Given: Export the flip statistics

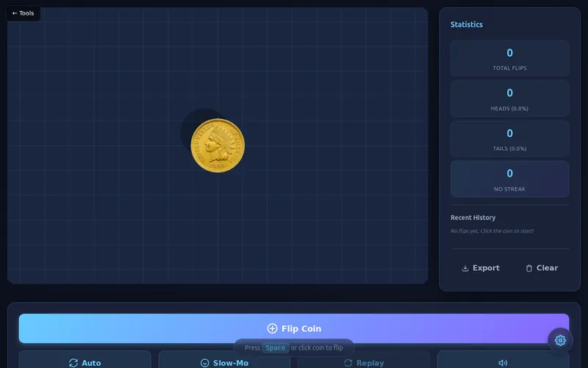Looking at the screenshot, I should coord(481,268).
